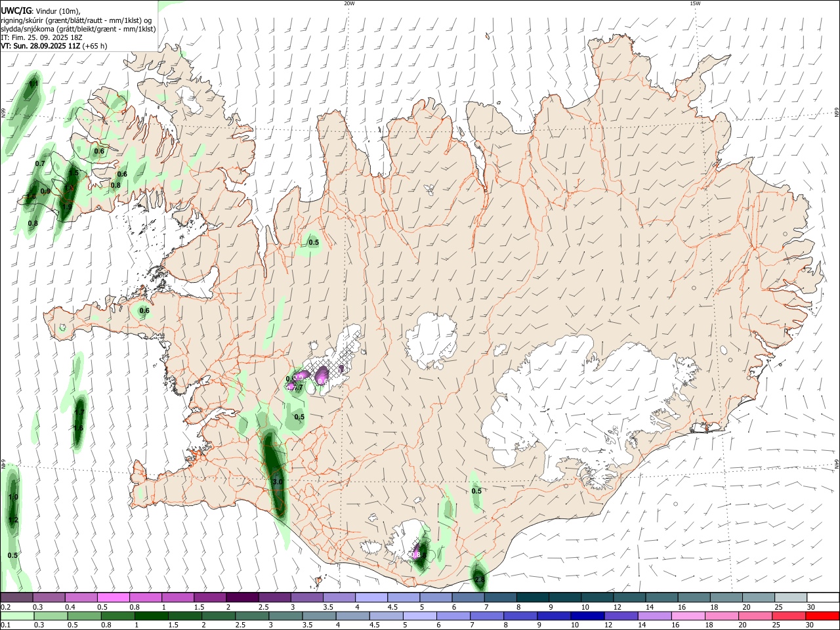
Task: Click the 'rigning/skúrir' legend description line
Action: (x=76, y=20)
